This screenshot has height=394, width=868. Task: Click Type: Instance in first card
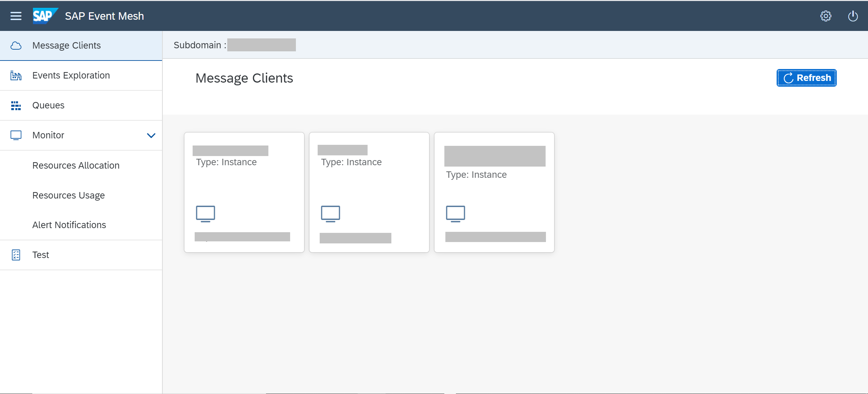tap(226, 162)
